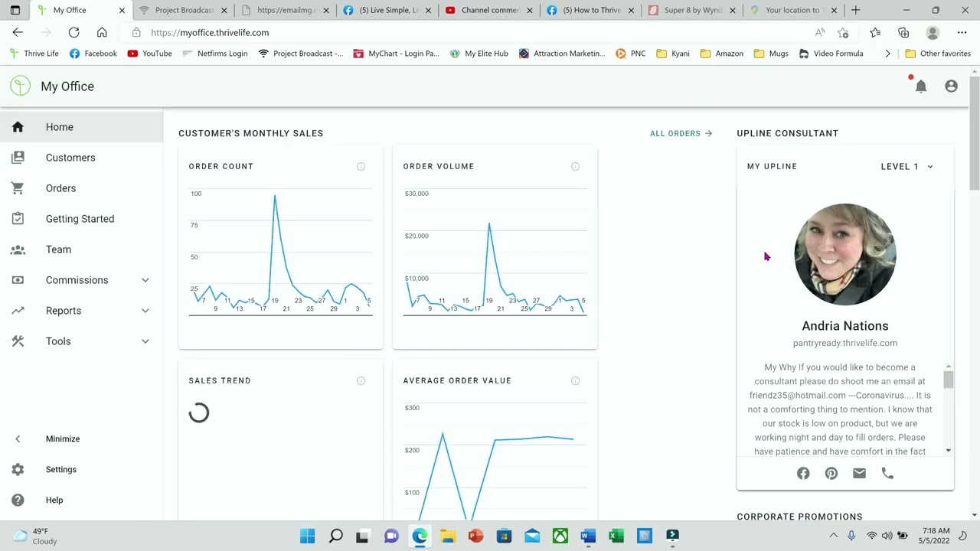Refresh the page

73,33
